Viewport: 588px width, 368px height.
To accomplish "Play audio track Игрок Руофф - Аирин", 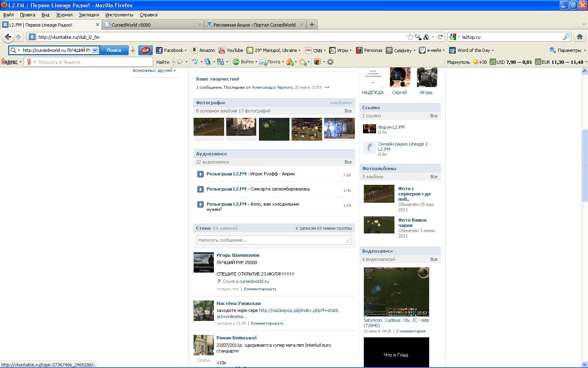I will tap(200, 174).
